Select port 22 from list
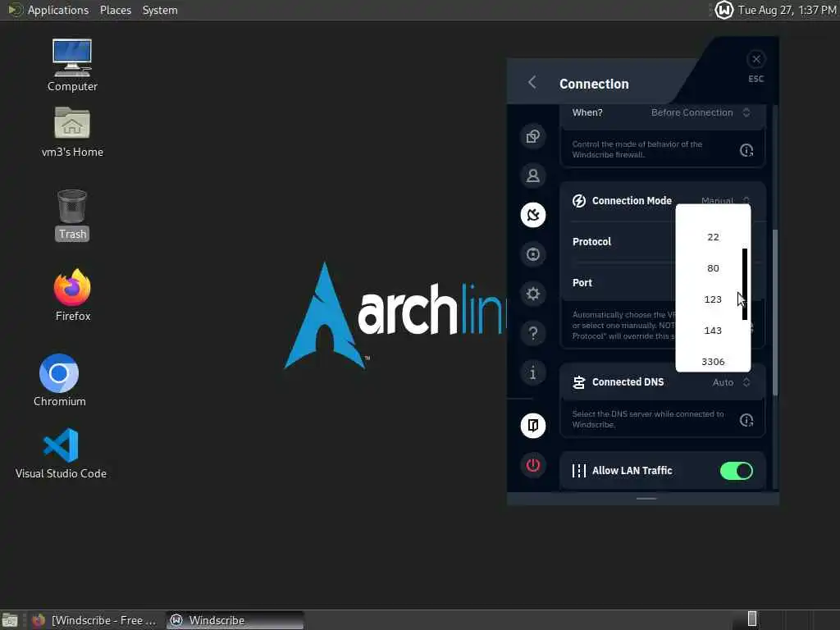 click(713, 237)
